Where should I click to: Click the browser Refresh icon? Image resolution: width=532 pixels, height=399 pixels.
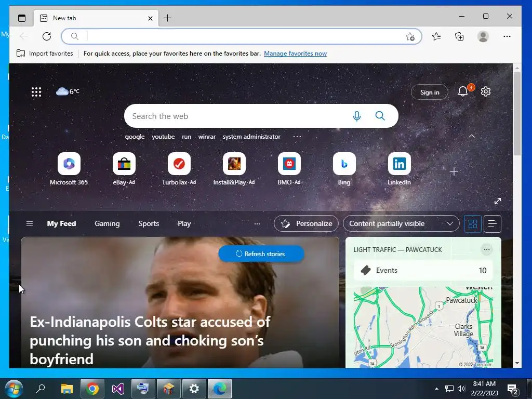[47, 36]
